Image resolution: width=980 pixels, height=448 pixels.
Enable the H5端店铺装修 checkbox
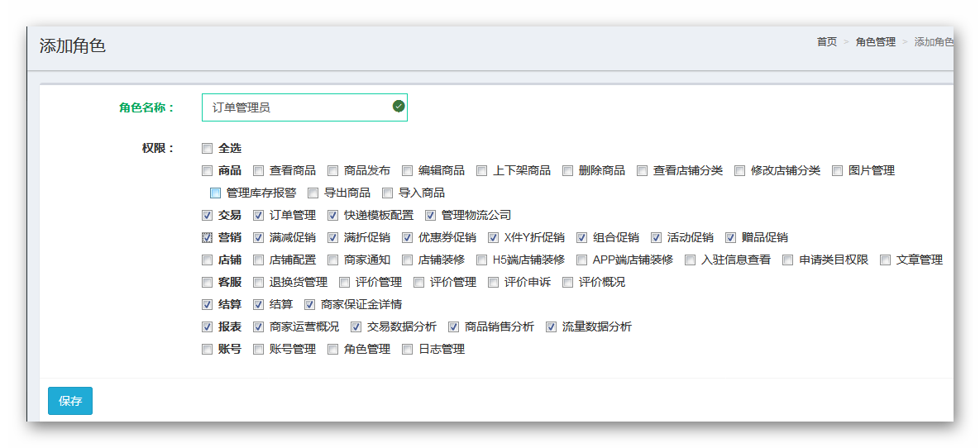click(481, 260)
